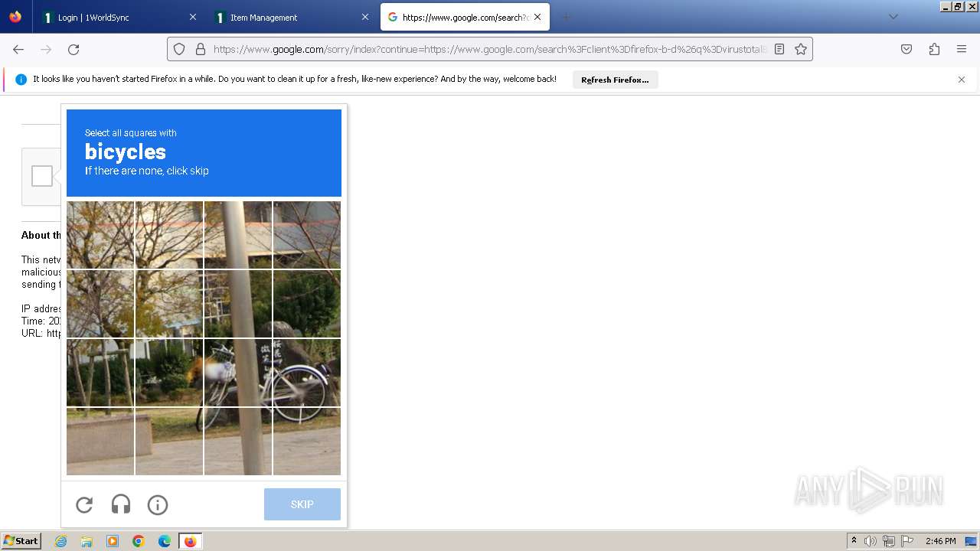Open a new tab with plus button

566,17
